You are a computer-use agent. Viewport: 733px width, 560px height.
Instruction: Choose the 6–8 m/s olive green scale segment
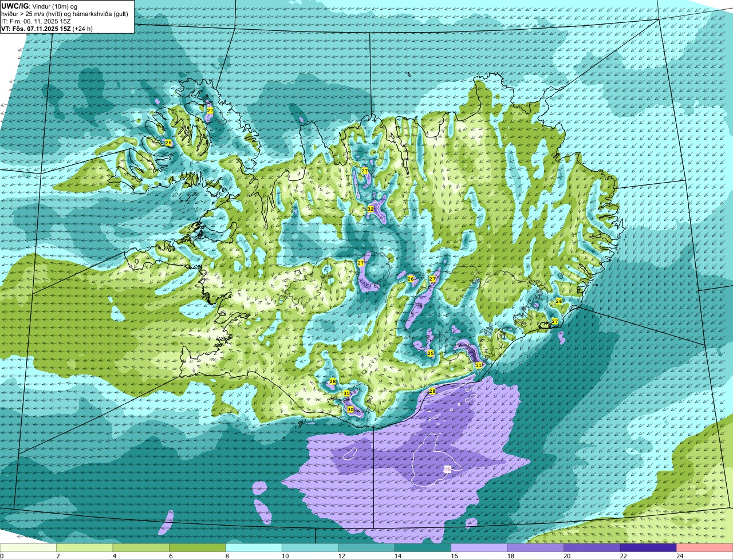pos(198,548)
